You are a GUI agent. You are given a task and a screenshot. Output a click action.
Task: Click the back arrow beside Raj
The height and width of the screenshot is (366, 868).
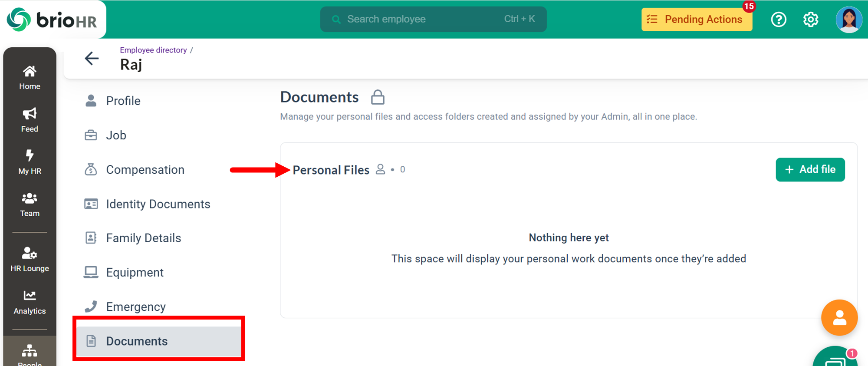pyautogui.click(x=92, y=58)
